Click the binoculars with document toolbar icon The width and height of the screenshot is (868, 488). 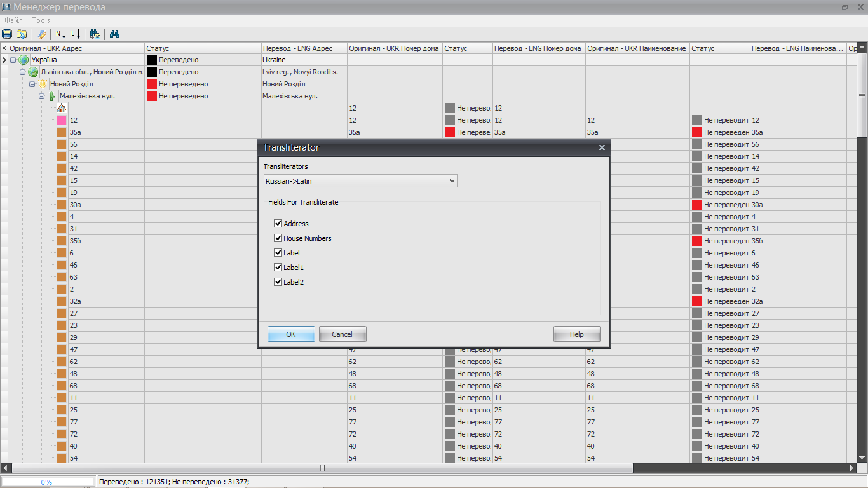tap(95, 34)
